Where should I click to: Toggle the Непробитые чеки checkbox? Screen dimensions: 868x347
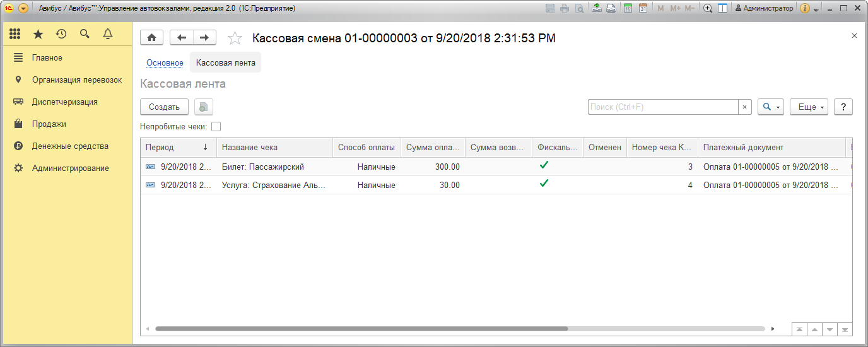pyautogui.click(x=216, y=126)
